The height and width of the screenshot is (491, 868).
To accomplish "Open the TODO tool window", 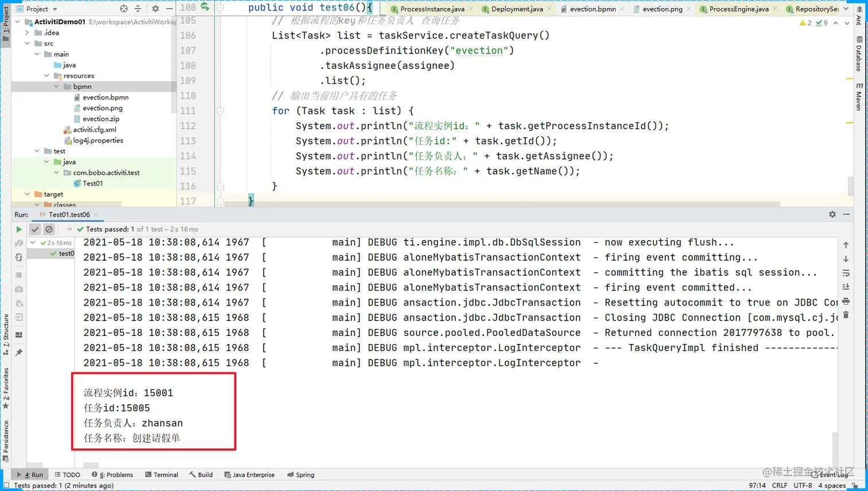I will [x=67, y=475].
